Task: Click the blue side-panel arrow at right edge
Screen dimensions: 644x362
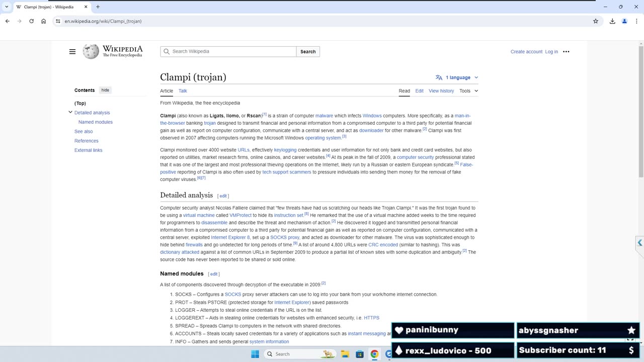Action: tap(639, 243)
